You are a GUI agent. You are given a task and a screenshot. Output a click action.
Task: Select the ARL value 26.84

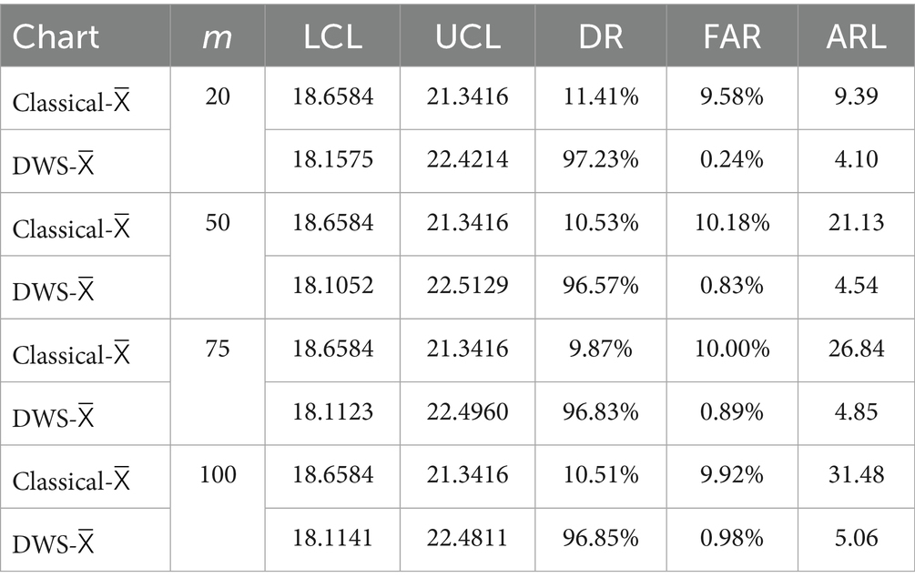pos(855,350)
